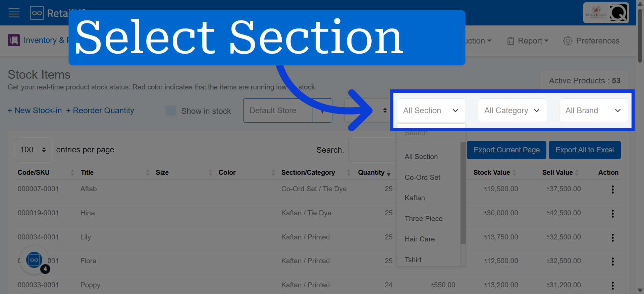Click the Inventory module icon

14,40
